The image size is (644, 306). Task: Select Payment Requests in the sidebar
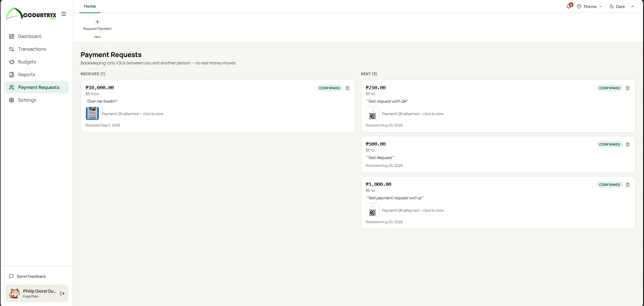point(37,87)
